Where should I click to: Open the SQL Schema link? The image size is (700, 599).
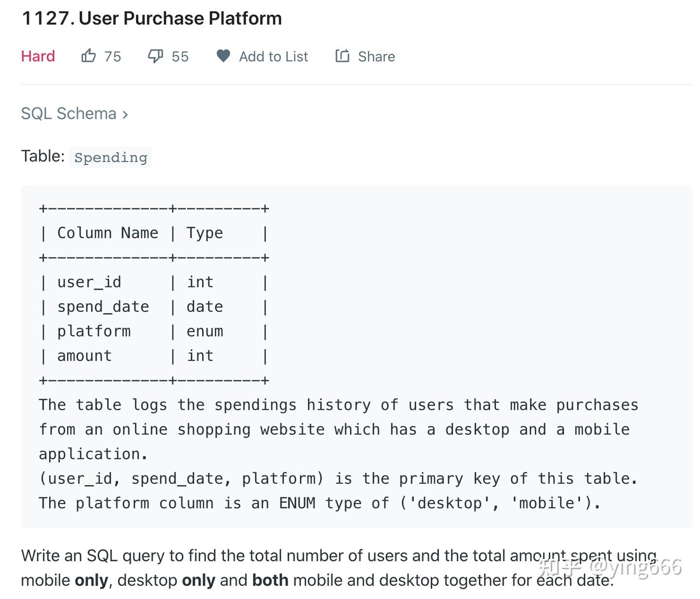(x=69, y=114)
